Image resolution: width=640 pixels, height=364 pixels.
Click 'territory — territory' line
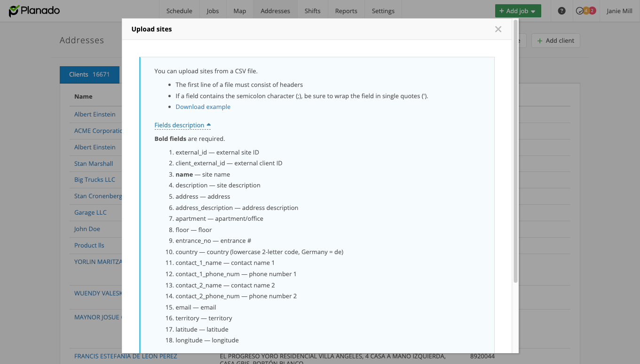click(x=204, y=318)
